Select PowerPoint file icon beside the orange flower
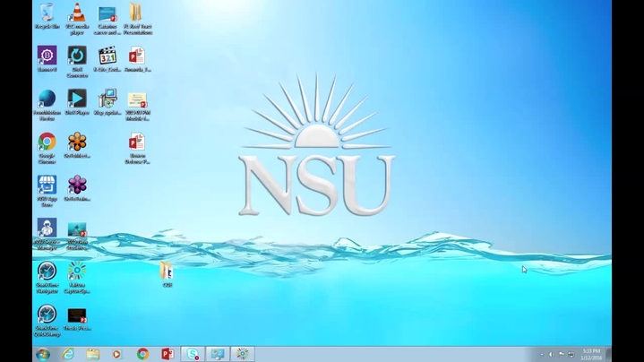This screenshot has height=362, width=644. pyautogui.click(x=137, y=142)
